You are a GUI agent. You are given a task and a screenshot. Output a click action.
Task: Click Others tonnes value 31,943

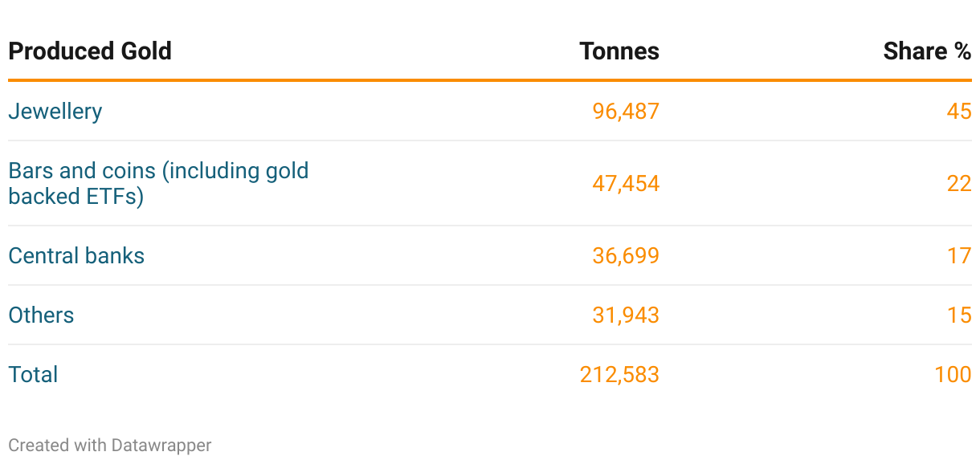click(x=626, y=315)
